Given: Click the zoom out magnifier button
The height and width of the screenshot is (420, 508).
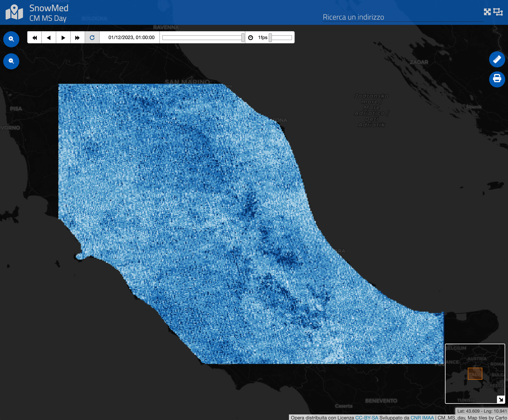Looking at the screenshot, I should coord(11,61).
